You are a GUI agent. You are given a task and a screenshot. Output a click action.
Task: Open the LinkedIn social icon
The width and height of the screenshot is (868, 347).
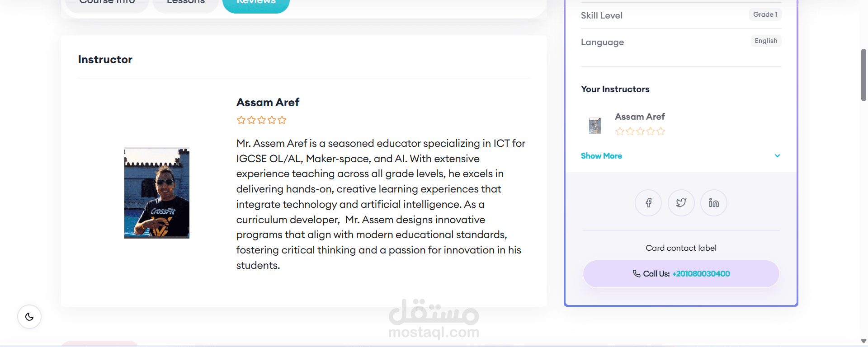(x=714, y=203)
